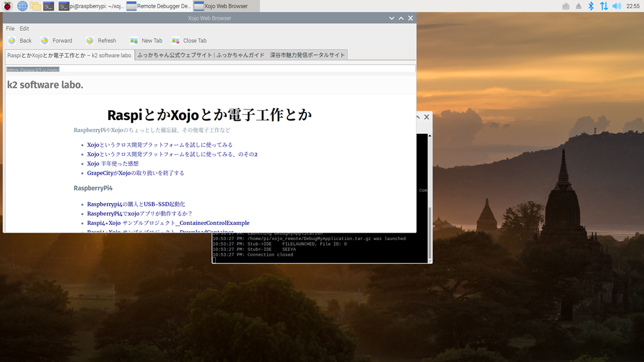Minimize the Xojo Web Browser window
Image resolution: width=644 pixels, height=362 pixels.
coord(391,18)
